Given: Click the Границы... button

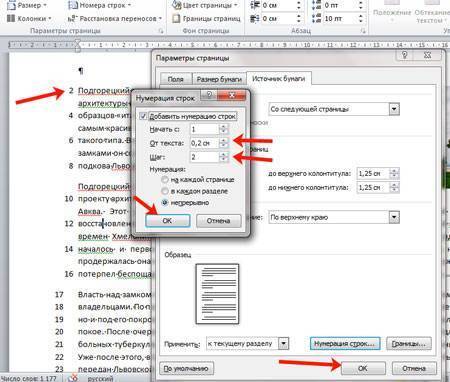Looking at the screenshot, I should (x=409, y=343).
